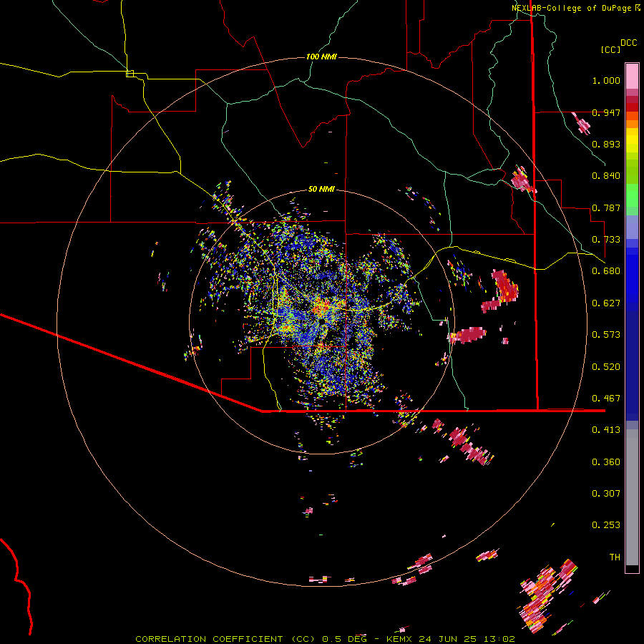Click the 0.467 color scale value

coord(606,399)
